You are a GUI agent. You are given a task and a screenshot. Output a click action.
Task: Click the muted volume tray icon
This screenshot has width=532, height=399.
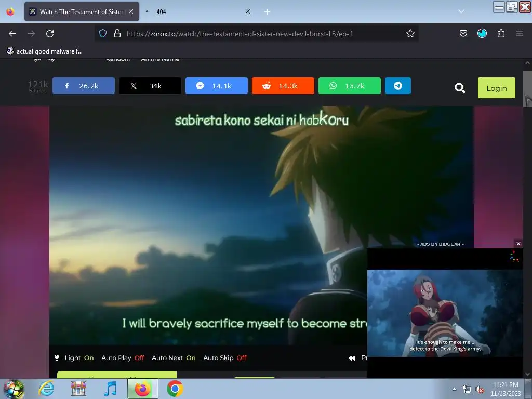tap(480, 390)
